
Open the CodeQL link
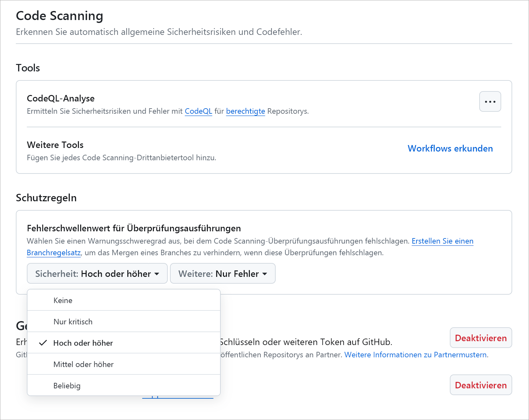(x=198, y=111)
